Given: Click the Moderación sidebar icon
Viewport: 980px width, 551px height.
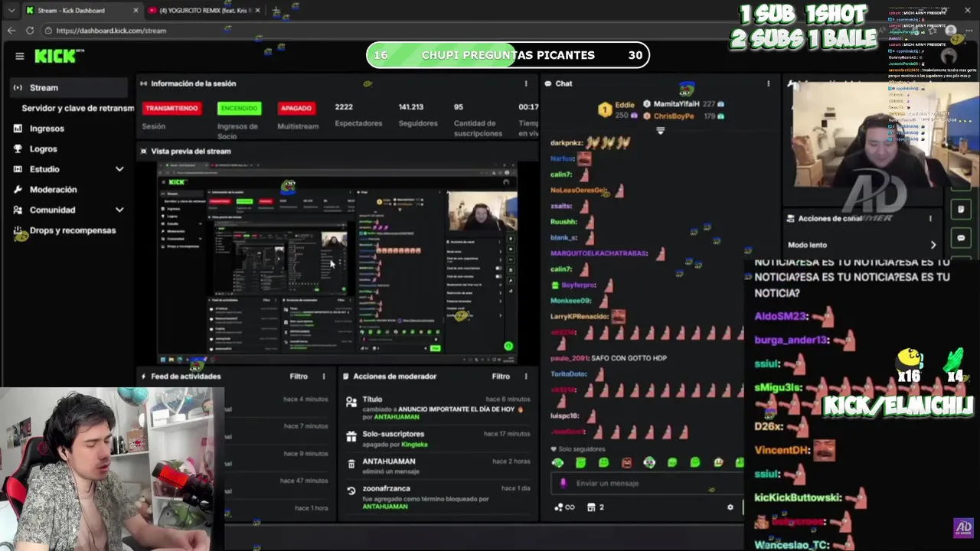Looking at the screenshot, I should pyautogui.click(x=18, y=189).
